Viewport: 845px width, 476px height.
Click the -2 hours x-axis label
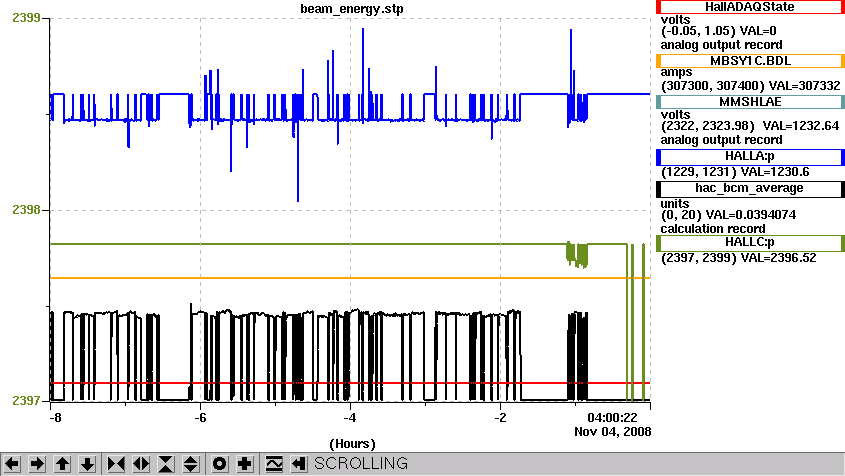click(x=500, y=418)
